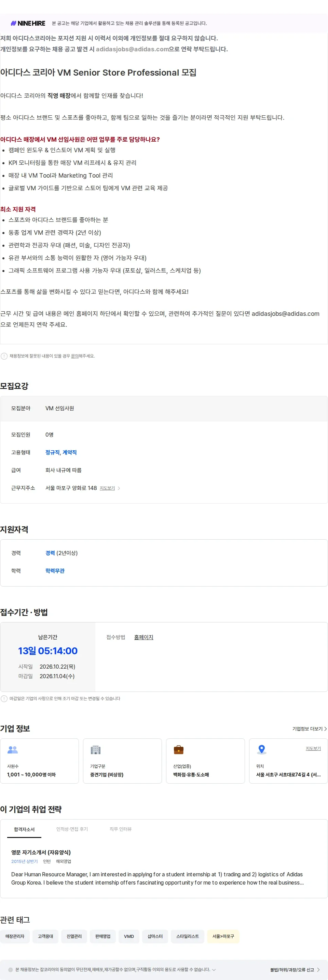This screenshot has width=328, height=980.
Task: Open 기업정보 더보기
Action: click(x=309, y=728)
